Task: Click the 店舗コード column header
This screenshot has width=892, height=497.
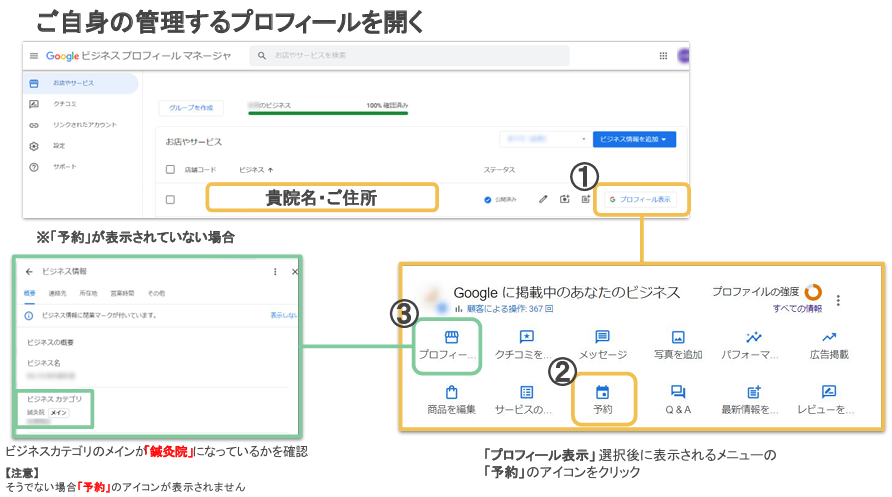Action: [200, 169]
